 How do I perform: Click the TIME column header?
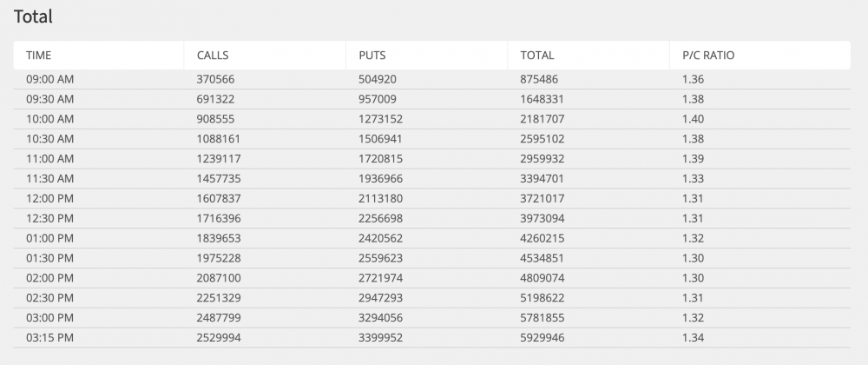[x=39, y=56]
